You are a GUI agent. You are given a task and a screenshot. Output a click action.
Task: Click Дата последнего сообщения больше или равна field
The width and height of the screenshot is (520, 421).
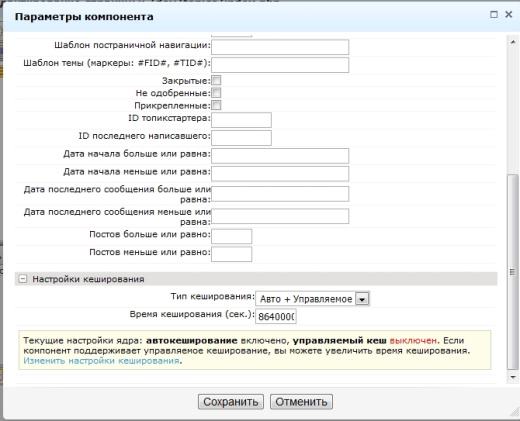280,194
